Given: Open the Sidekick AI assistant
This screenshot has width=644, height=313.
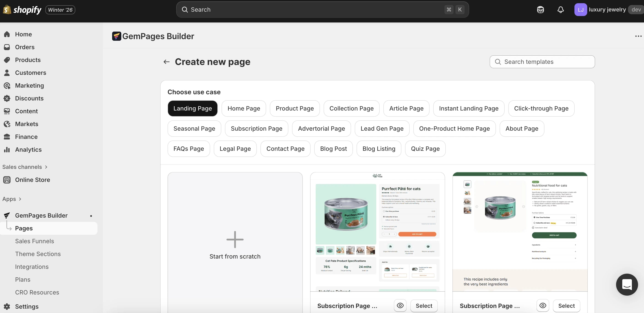Looking at the screenshot, I should coord(540,10).
